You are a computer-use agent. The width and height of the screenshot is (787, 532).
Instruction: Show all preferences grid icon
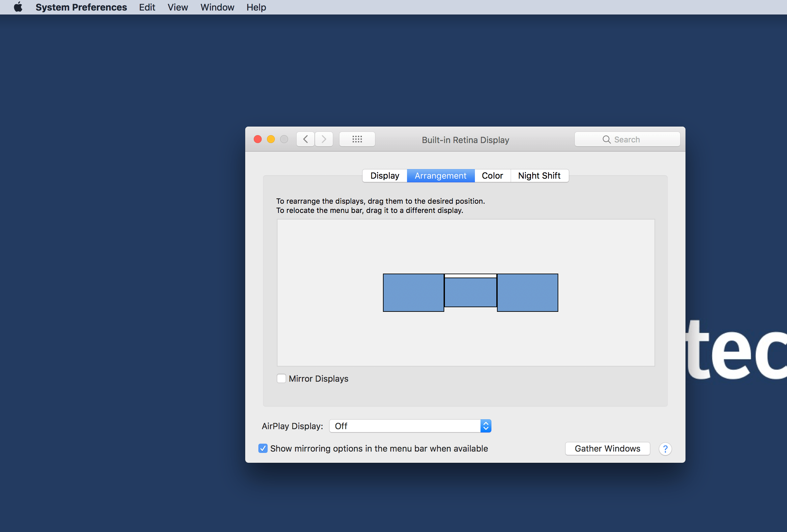(x=357, y=139)
